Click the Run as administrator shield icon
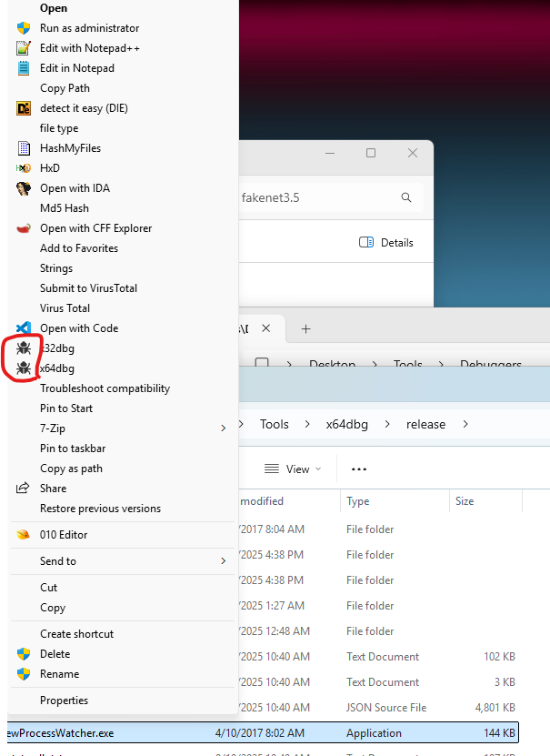The height and width of the screenshot is (756, 550). [24, 28]
